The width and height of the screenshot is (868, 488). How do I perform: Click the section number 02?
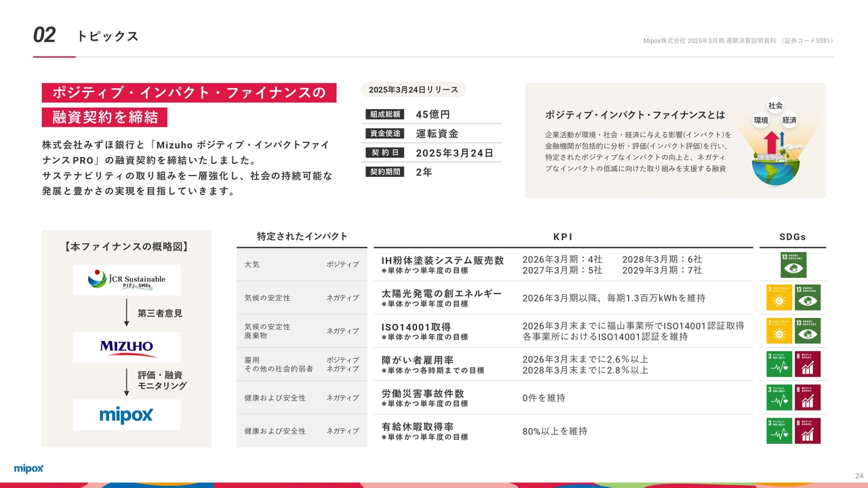45,35
